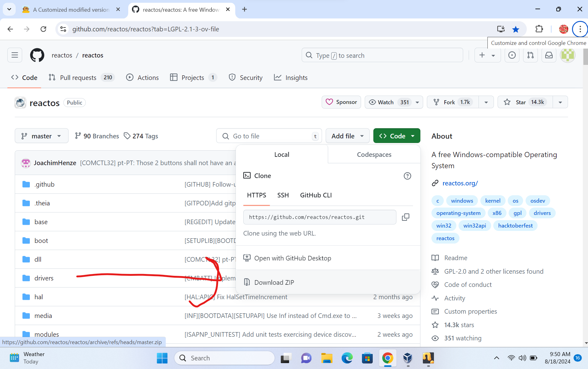Focus the Go to file search box
The width and height of the screenshot is (588, 369).
pyautogui.click(x=269, y=136)
